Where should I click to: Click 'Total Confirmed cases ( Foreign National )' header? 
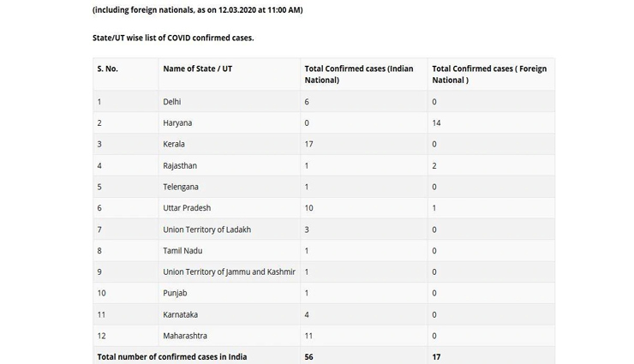point(489,75)
